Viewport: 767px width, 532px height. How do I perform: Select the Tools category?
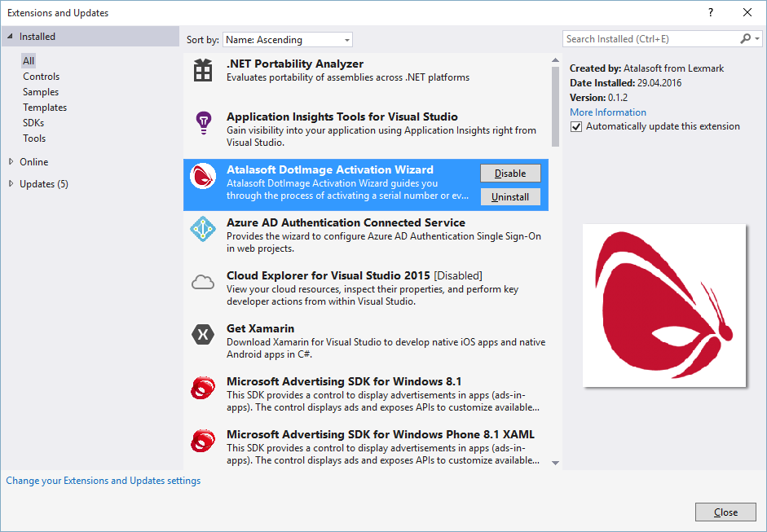pyautogui.click(x=34, y=138)
